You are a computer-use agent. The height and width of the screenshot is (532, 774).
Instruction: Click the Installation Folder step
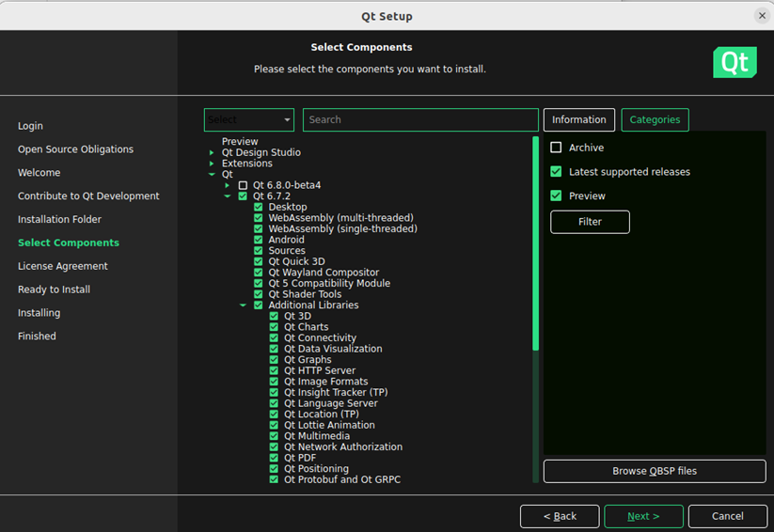point(60,219)
